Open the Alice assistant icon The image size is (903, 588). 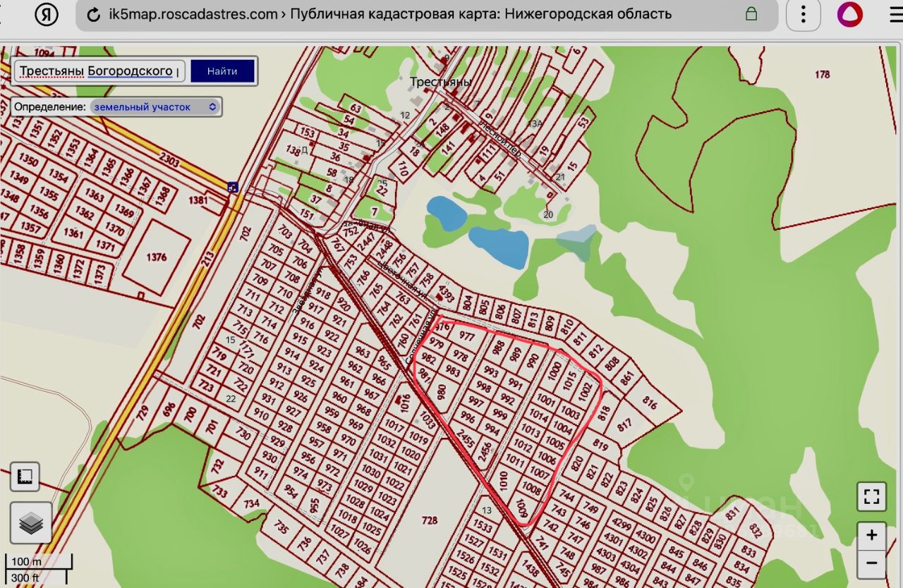coord(849,15)
